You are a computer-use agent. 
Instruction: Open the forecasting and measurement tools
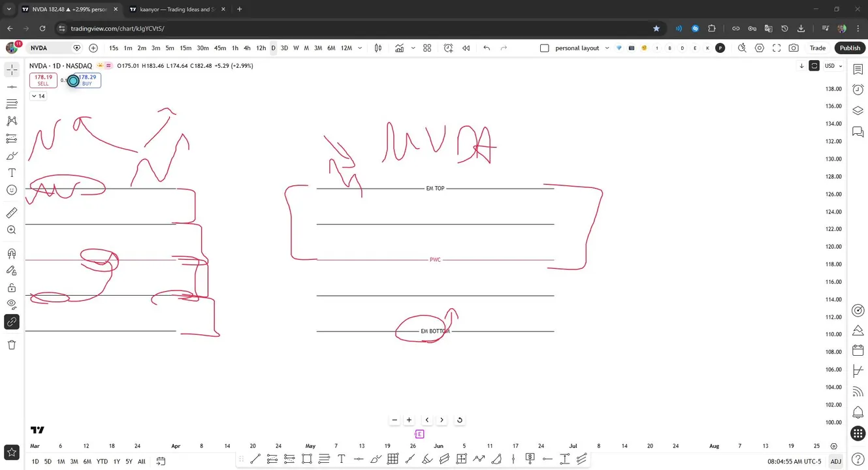point(12,138)
